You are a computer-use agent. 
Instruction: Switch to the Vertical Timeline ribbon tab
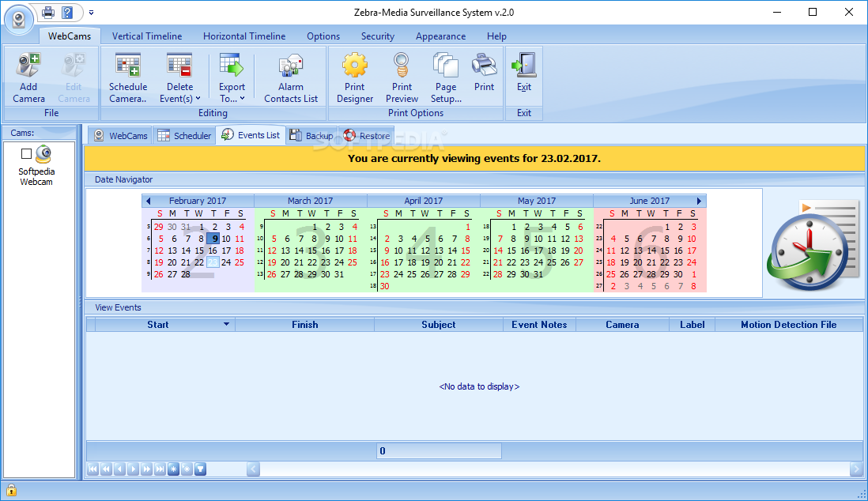(147, 36)
